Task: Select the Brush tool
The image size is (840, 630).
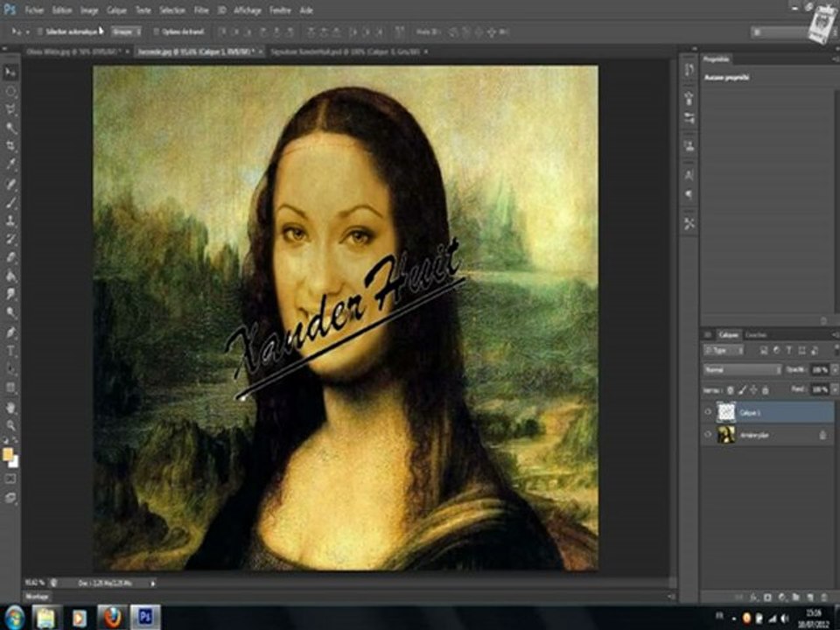Action: 10,202
